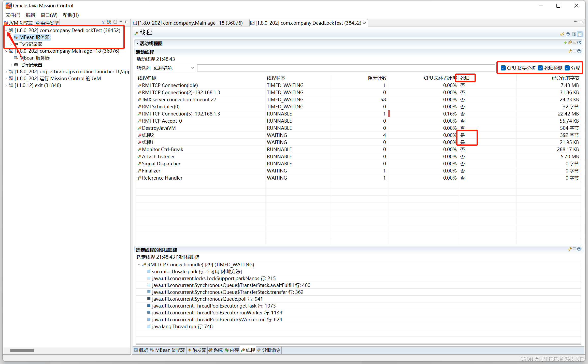Close the DeadLockTest (38452) editor tab

(365, 23)
